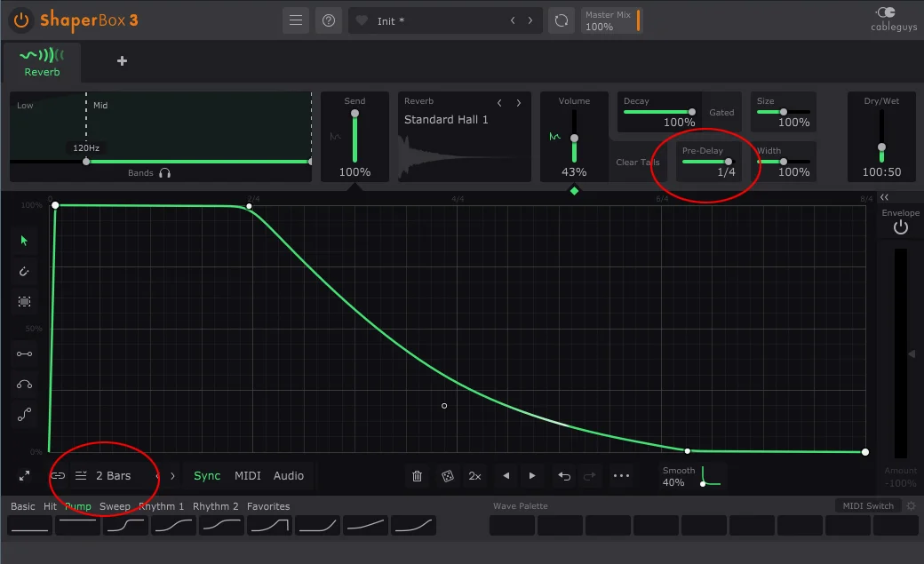Adjust the Decay slider

tap(659, 112)
